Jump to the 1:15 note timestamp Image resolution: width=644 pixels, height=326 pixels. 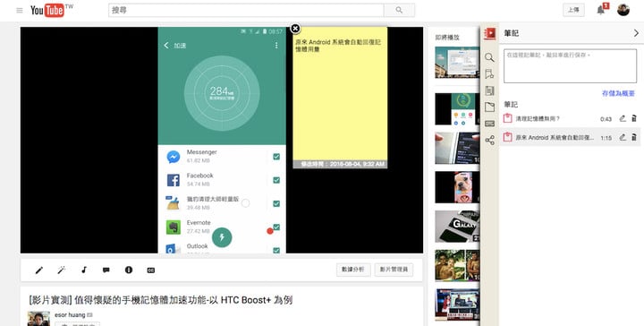tap(606, 138)
